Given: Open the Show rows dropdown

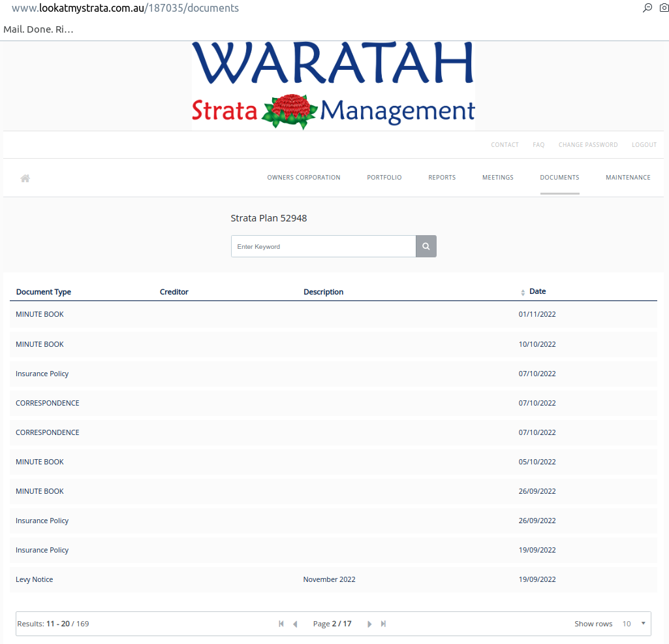Looking at the screenshot, I should [634, 624].
